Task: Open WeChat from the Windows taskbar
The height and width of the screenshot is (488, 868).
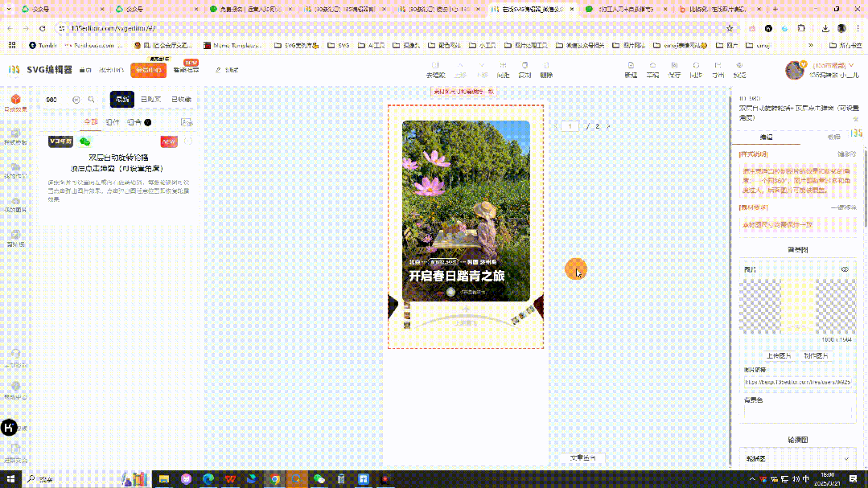Action: point(319,480)
